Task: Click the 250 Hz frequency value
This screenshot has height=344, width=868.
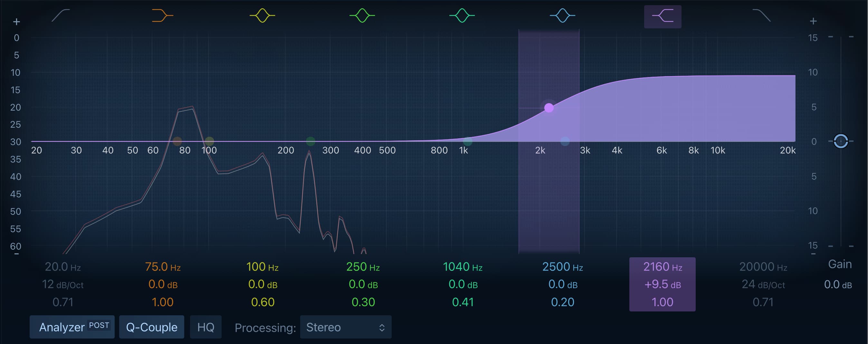Action: [x=363, y=267]
